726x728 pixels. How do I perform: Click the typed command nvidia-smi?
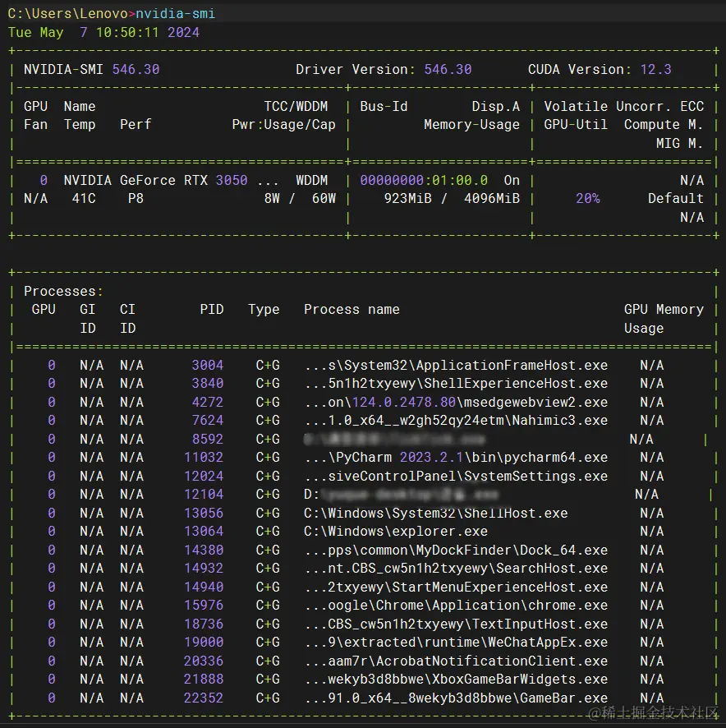176,14
